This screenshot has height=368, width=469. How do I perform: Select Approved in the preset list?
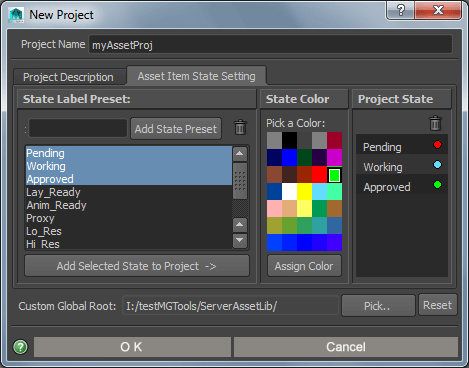coord(129,179)
